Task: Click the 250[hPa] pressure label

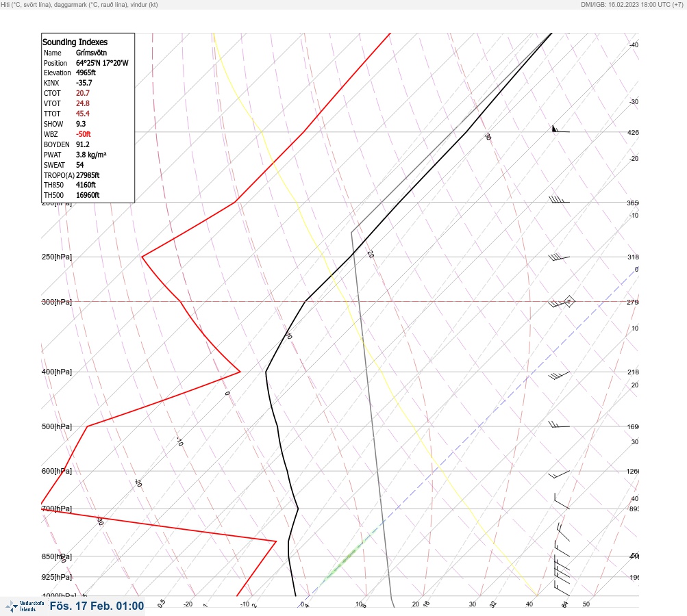Action: tap(57, 257)
